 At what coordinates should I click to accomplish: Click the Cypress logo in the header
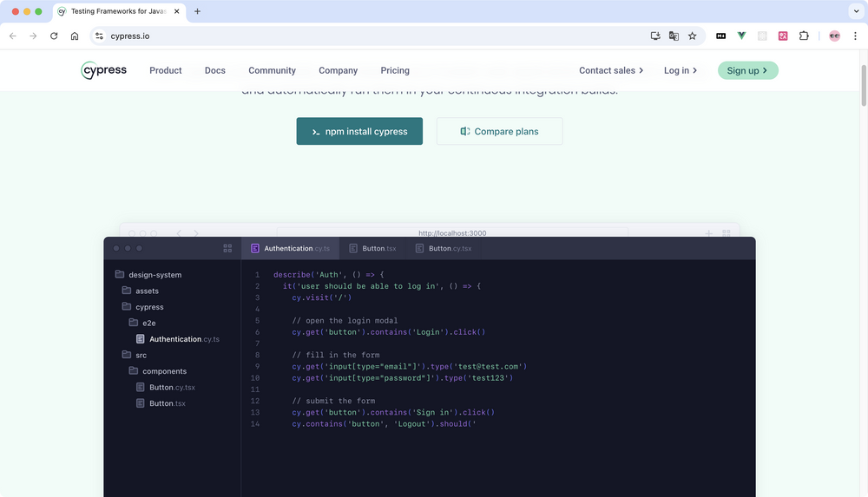[103, 70]
